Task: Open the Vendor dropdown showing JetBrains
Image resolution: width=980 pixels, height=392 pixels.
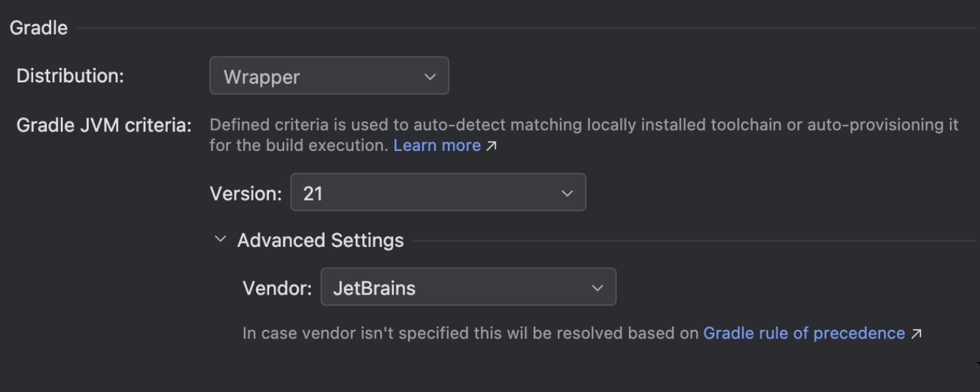Action: (468, 287)
